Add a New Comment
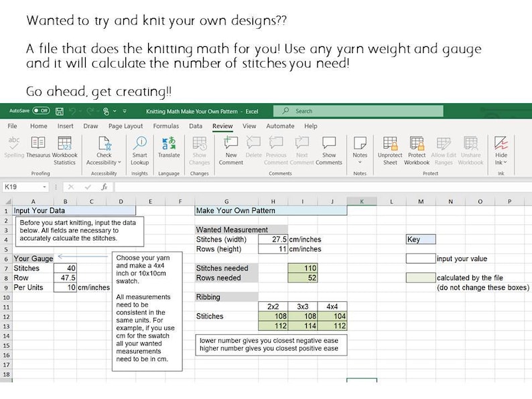Screen dimensions: 532x399 (x=231, y=151)
